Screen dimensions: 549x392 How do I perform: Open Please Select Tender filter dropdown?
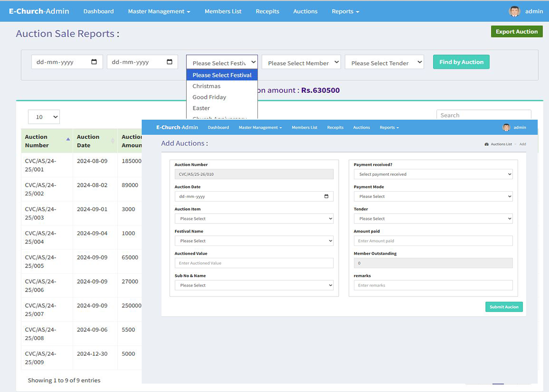click(384, 63)
